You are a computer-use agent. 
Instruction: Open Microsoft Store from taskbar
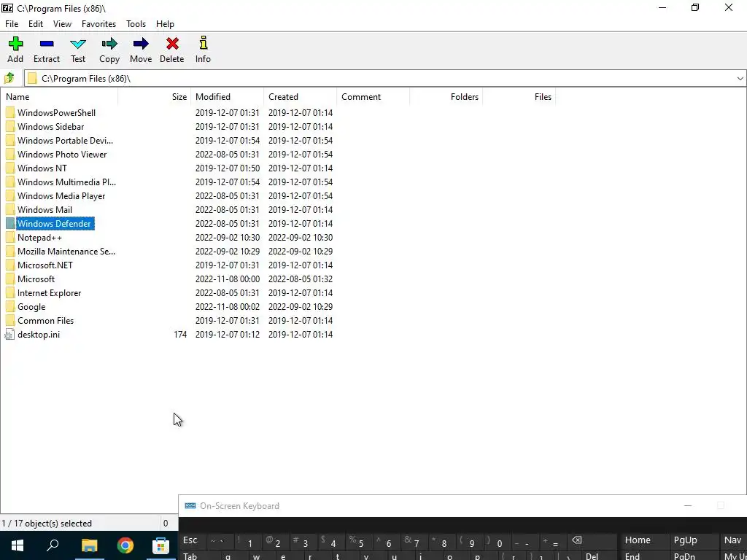(161, 545)
